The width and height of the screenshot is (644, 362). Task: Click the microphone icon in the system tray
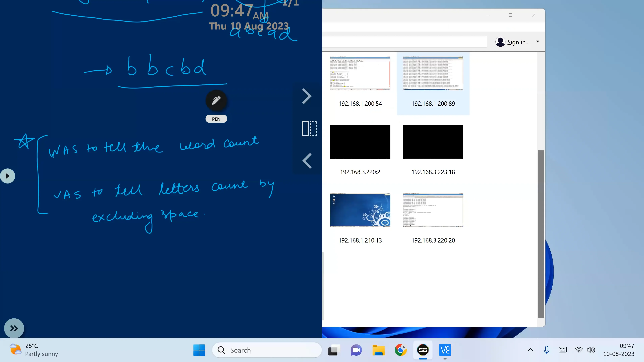(x=547, y=350)
